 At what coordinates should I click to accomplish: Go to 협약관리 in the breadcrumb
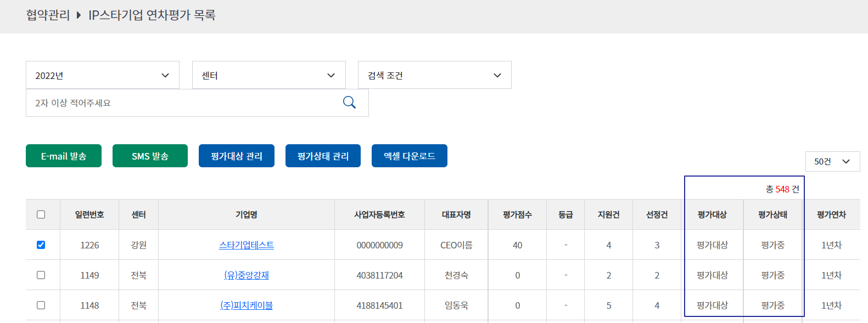(x=48, y=15)
